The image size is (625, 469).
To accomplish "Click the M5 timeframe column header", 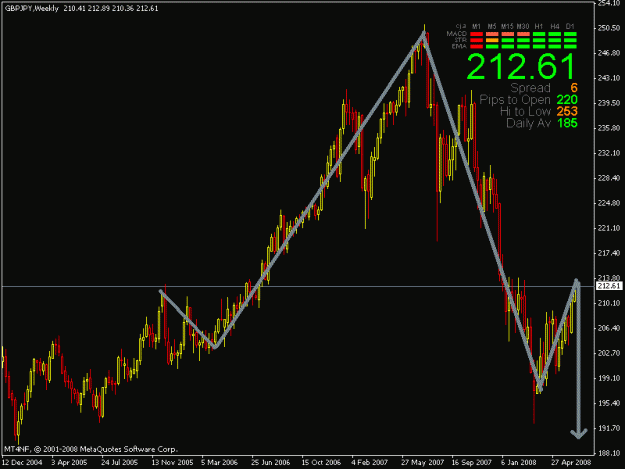I will (x=492, y=26).
